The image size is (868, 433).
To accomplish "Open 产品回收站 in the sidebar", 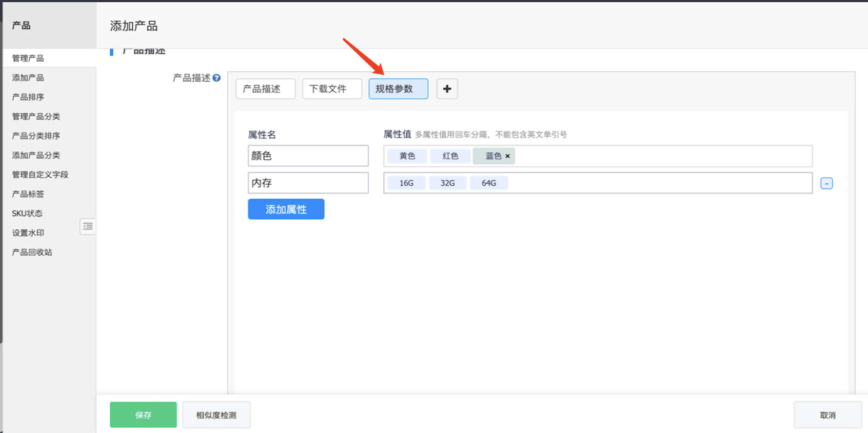I will (x=32, y=252).
